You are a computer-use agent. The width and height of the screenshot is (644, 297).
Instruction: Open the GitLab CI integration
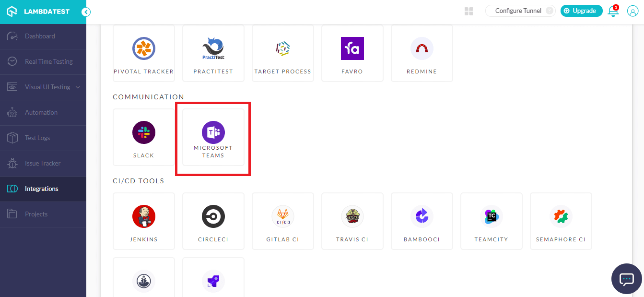(282, 221)
